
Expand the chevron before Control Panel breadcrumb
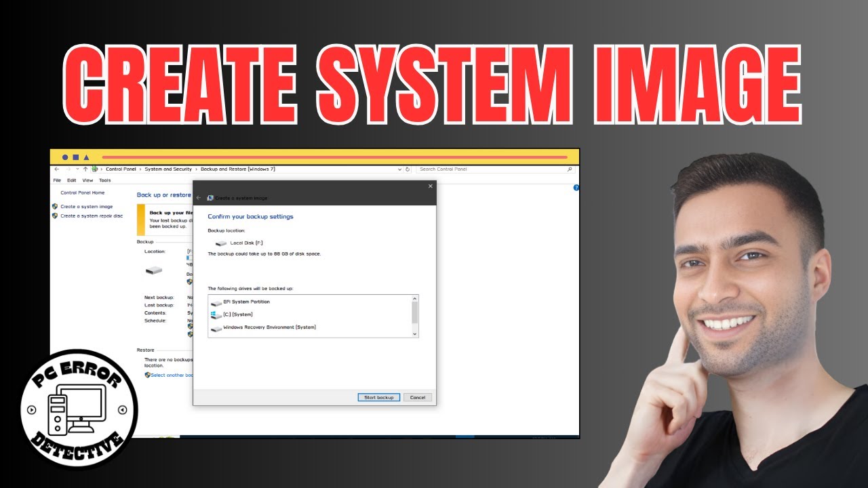(102, 169)
